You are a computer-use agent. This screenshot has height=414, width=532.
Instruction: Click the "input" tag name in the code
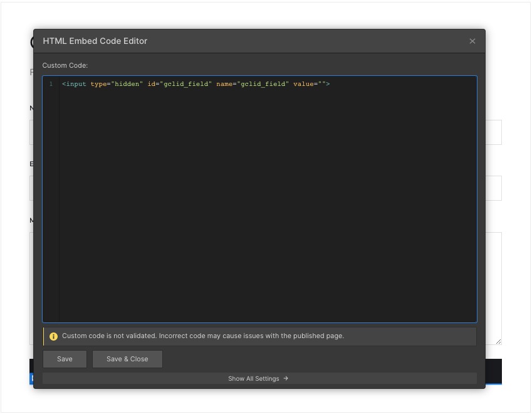(x=76, y=84)
